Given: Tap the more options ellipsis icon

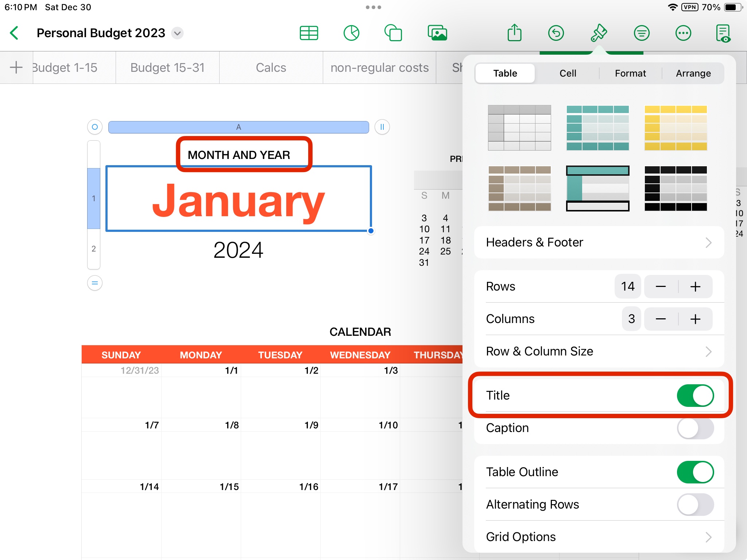Looking at the screenshot, I should point(683,33).
